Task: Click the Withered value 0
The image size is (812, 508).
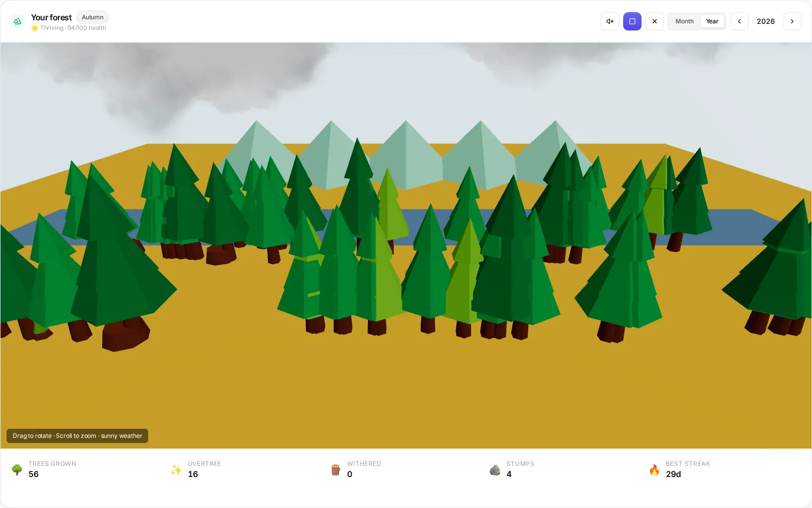Action: pos(350,474)
